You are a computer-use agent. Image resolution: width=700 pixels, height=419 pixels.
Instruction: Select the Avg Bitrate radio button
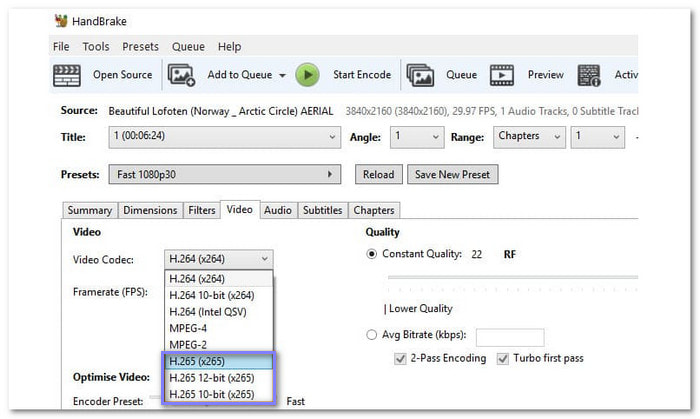click(372, 335)
